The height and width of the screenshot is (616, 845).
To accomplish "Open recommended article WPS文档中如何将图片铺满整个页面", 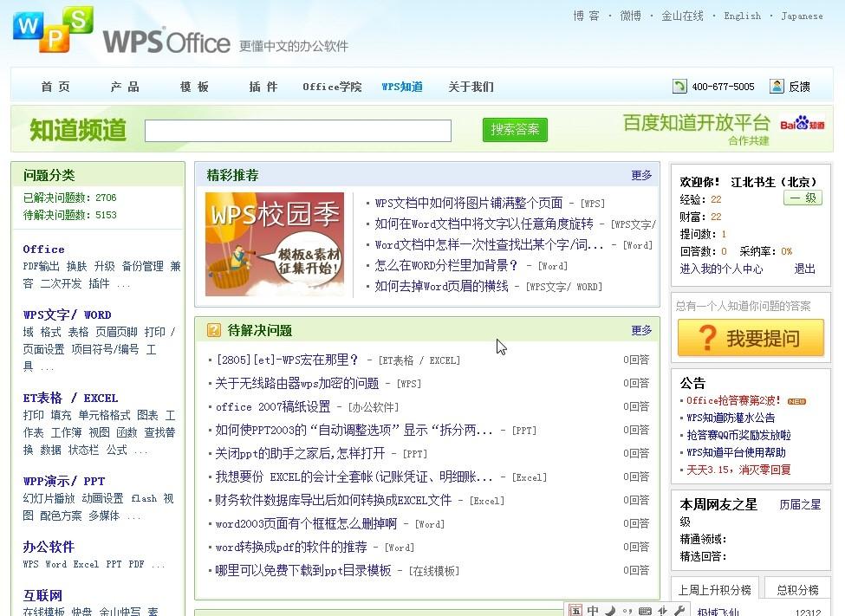I will click(x=469, y=203).
